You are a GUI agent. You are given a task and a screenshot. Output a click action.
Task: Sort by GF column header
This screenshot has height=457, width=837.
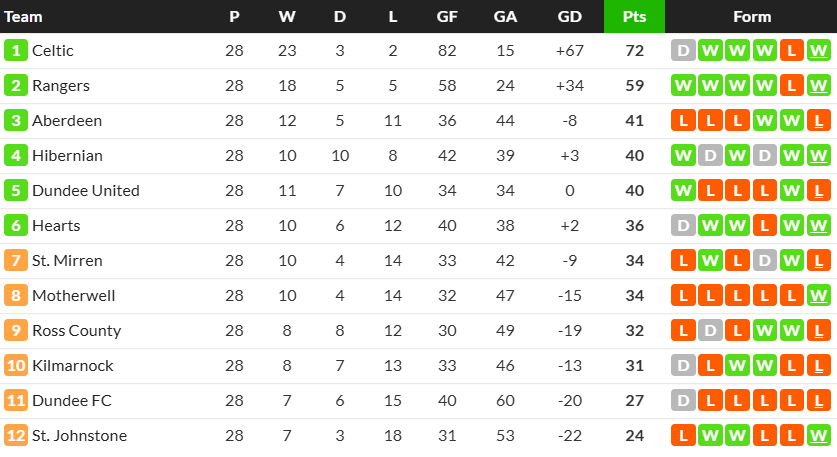pos(447,17)
